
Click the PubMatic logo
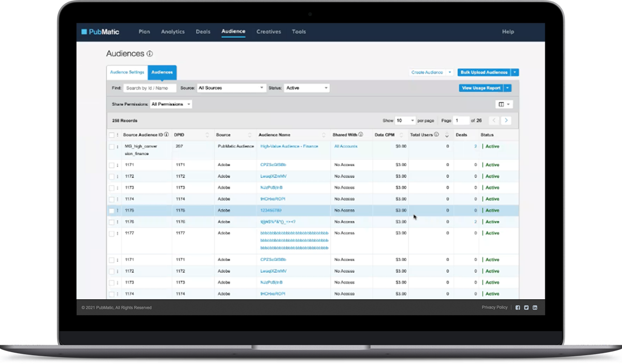(101, 32)
